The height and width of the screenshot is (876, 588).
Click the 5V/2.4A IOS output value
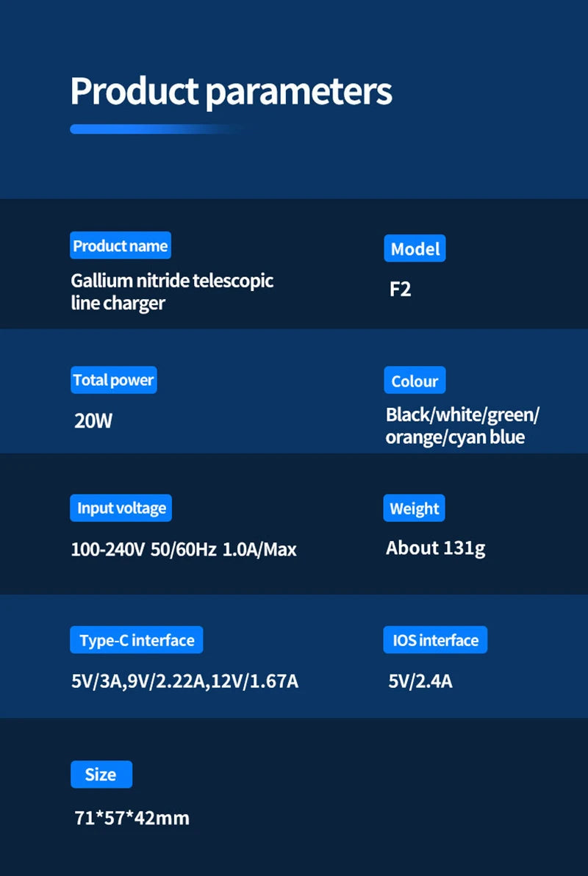420,681
